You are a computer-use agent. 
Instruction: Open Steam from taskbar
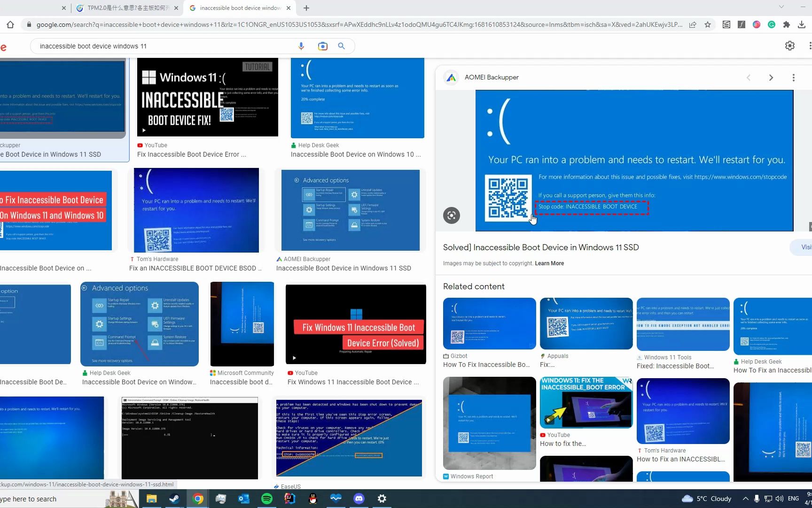(x=174, y=499)
